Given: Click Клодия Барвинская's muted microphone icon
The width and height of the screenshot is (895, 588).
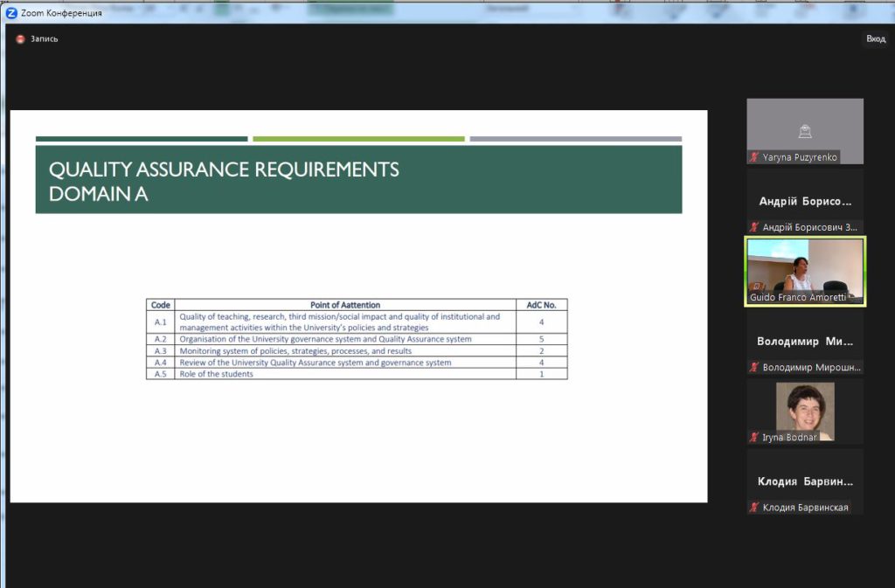Looking at the screenshot, I should (x=754, y=508).
